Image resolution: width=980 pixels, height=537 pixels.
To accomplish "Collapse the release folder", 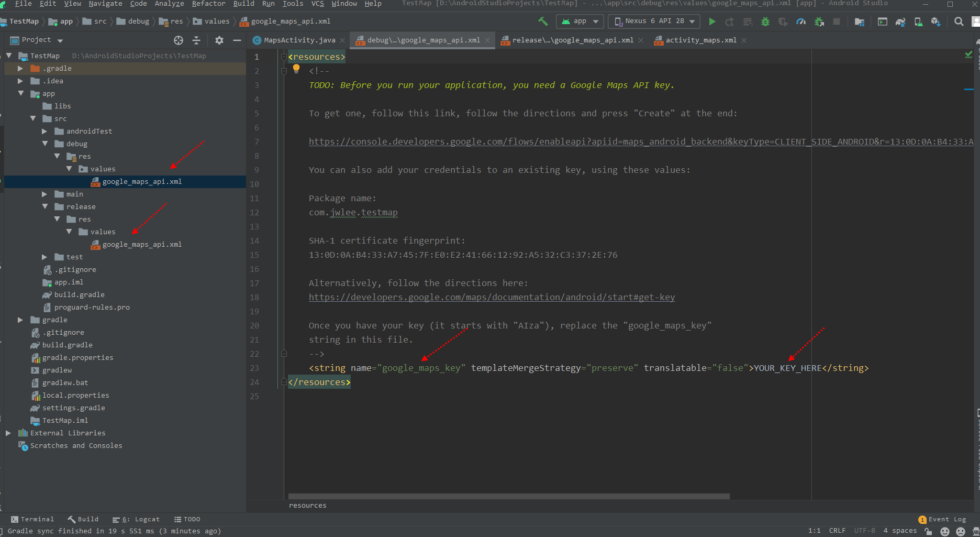I will [44, 206].
